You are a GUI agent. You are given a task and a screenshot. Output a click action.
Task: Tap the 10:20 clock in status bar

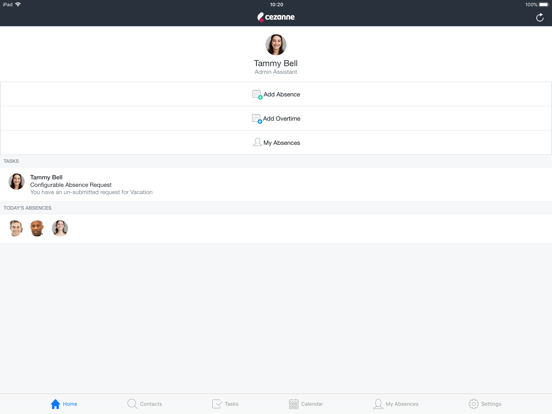pyautogui.click(x=276, y=5)
